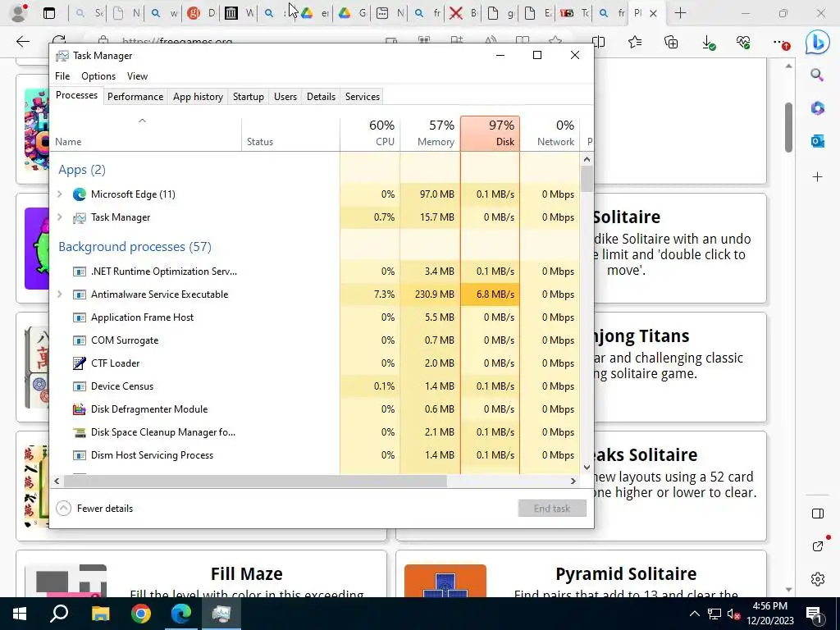The width and height of the screenshot is (840, 630).
Task: Select the Dism Host Servicing Process row
Action: point(315,455)
